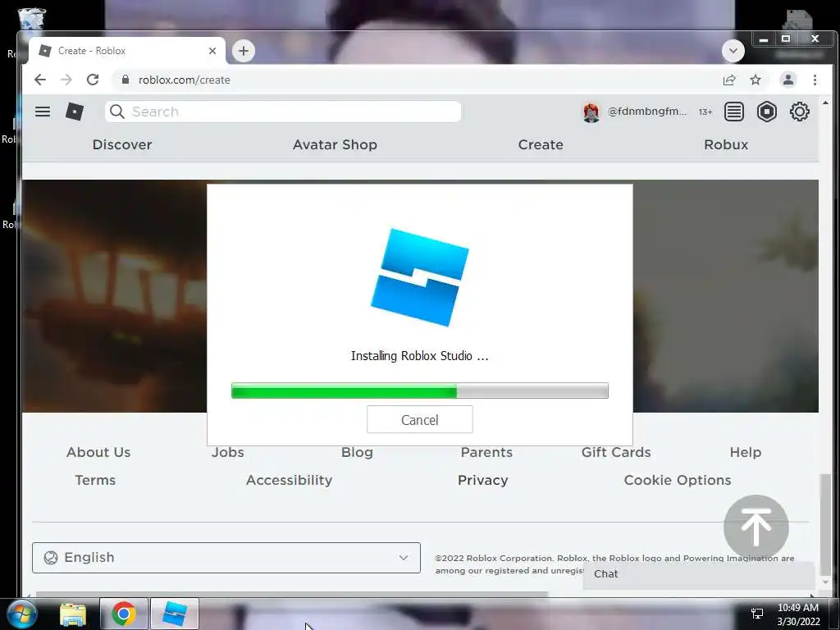
Task: Open the Robux menu item
Action: point(726,144)
